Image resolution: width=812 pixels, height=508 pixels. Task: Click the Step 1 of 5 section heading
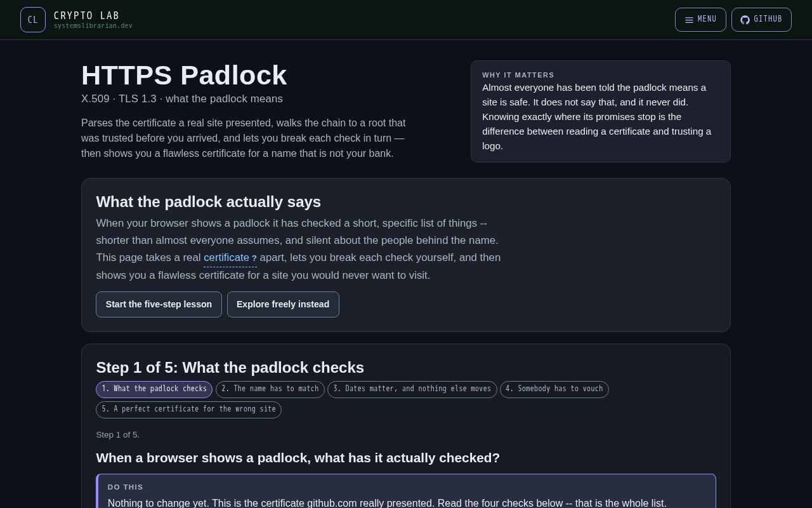click(x=230, y=368)
